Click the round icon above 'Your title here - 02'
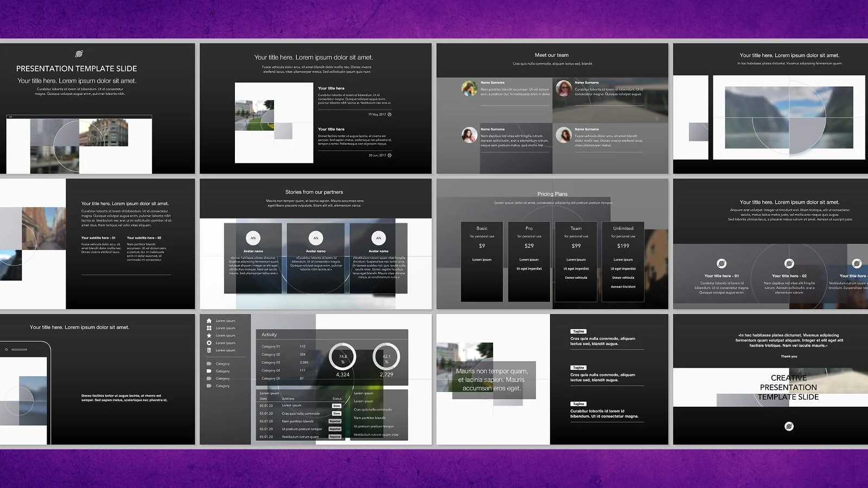The height and width of the screenshot is (488, 868). [x=789, y=264]
